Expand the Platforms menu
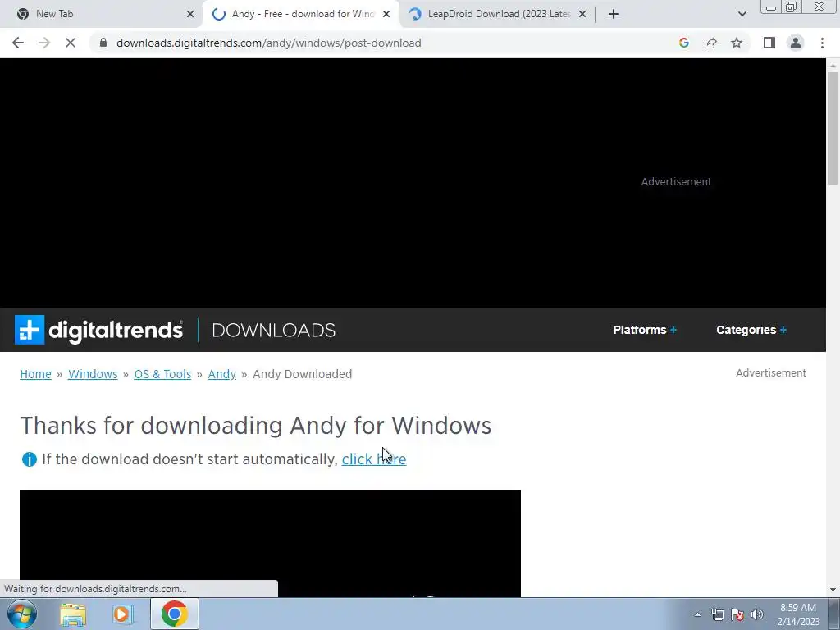Viewport: 840px width, 630px height. pos(645,330)
